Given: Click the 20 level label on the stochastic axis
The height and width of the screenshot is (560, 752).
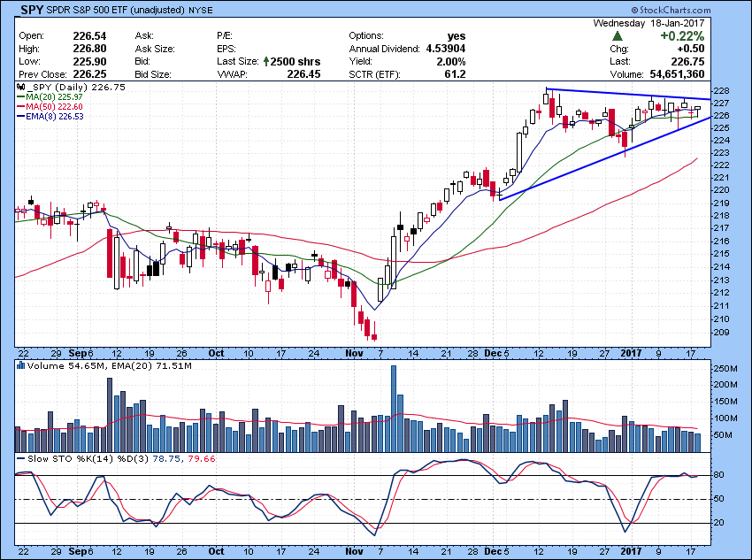Looking at the screenshot, I should [720, 523].
